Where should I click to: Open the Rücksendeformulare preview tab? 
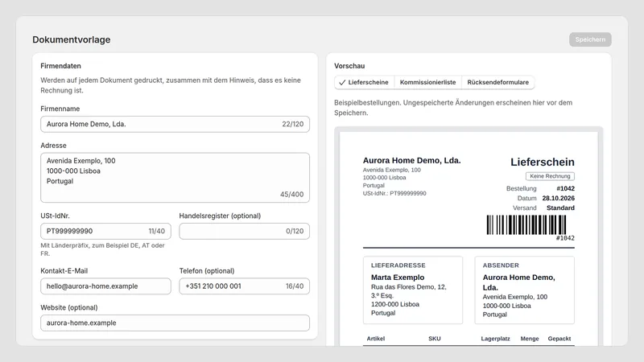[497, 82]
